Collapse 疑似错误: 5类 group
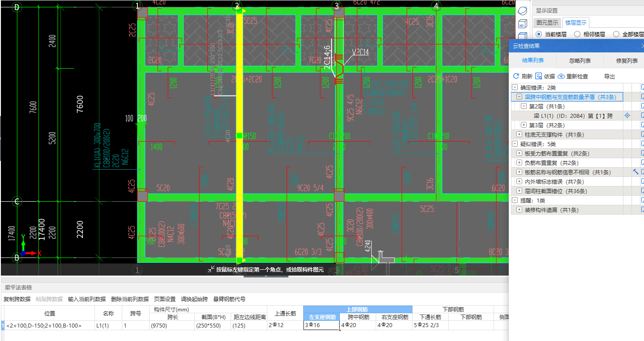This screenshot has width=644, height=341. click(x=515, y=144)
